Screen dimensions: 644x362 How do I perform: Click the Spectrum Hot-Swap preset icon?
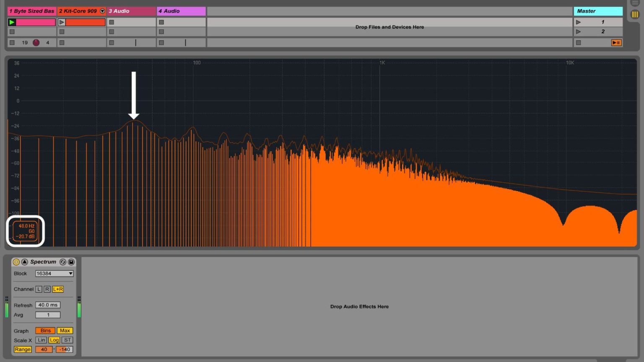pos(63,262)
